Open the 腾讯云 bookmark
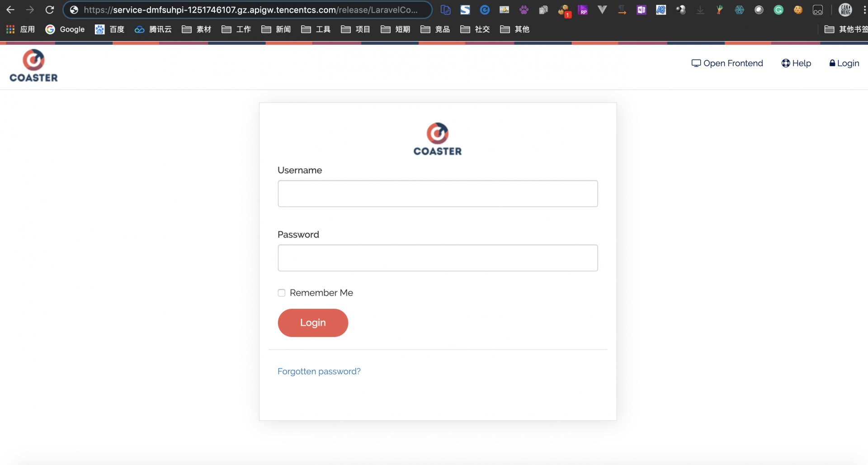Screen dimensions: 868x465 point(153,29)
